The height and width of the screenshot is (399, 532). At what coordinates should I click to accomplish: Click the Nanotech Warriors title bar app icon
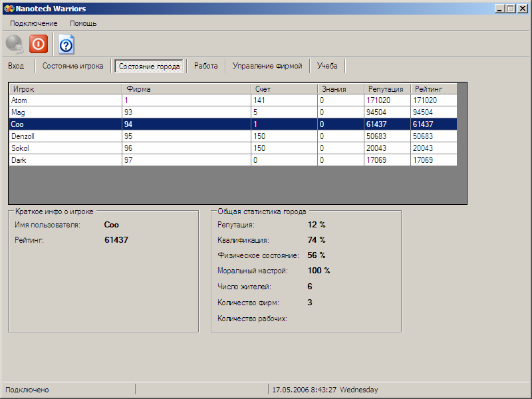(x=9, y=9)
